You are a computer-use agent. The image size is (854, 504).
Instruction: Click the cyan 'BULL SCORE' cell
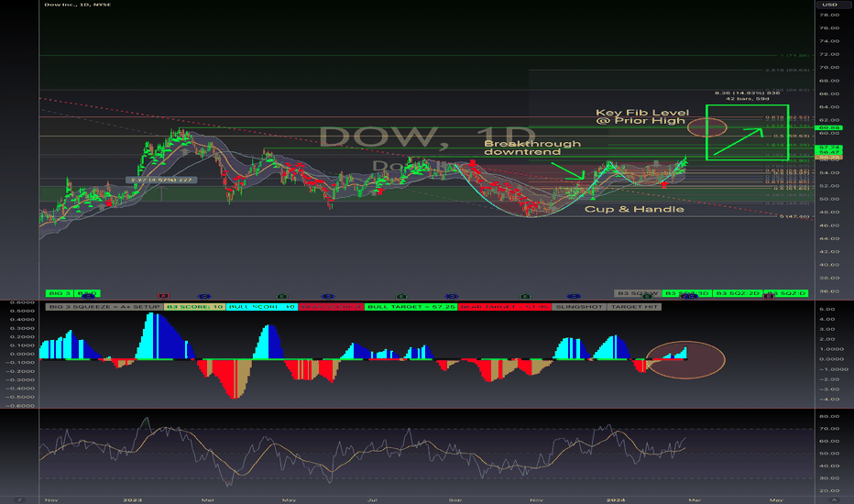click(261, 307)
